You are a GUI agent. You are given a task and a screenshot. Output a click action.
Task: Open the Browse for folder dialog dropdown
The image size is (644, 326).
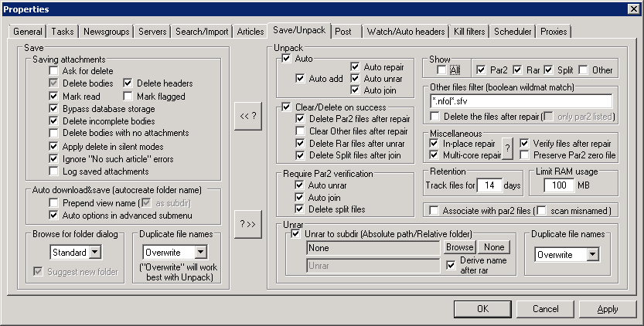click(96, 252)
